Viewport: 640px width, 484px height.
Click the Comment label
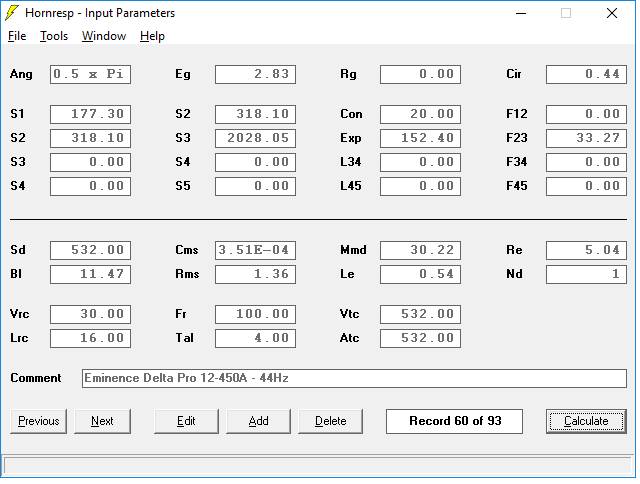[36, 378]
